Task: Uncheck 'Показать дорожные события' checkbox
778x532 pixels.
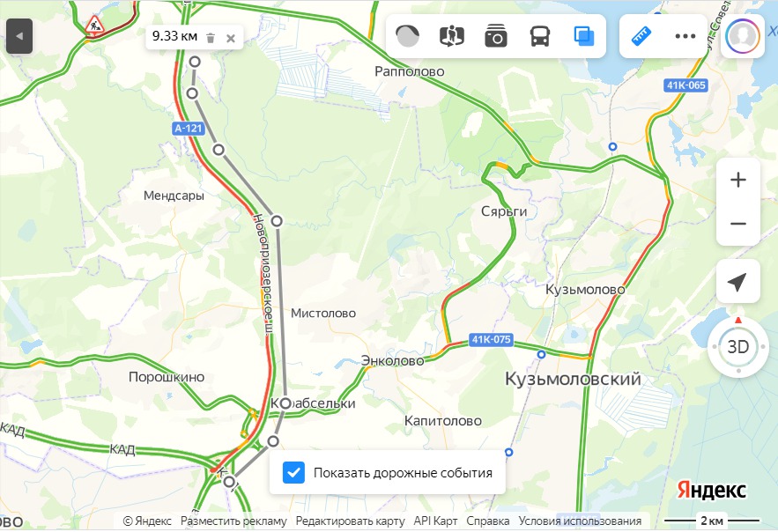Action: pos(293,472)
